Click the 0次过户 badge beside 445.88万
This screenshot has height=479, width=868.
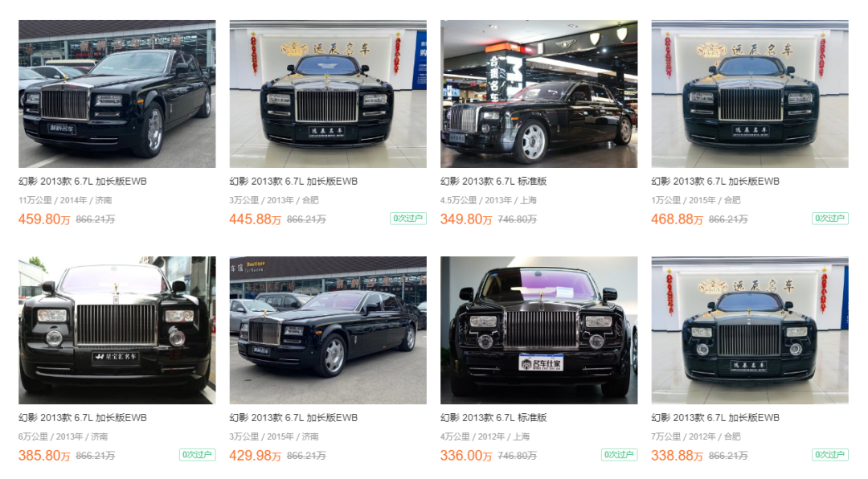point(408,218)
